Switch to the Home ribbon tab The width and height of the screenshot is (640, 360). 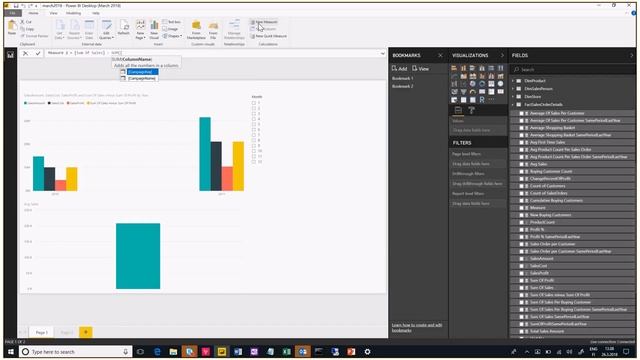33,13
